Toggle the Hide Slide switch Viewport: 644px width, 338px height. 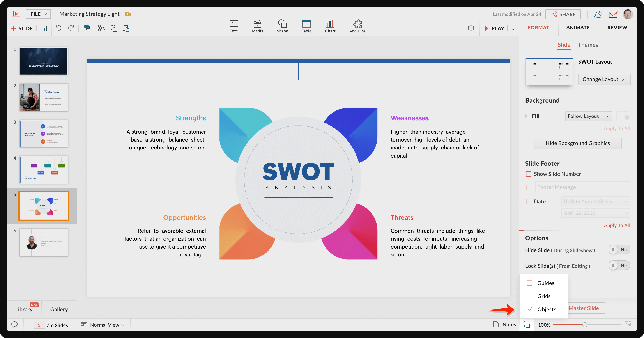(619, 250)
